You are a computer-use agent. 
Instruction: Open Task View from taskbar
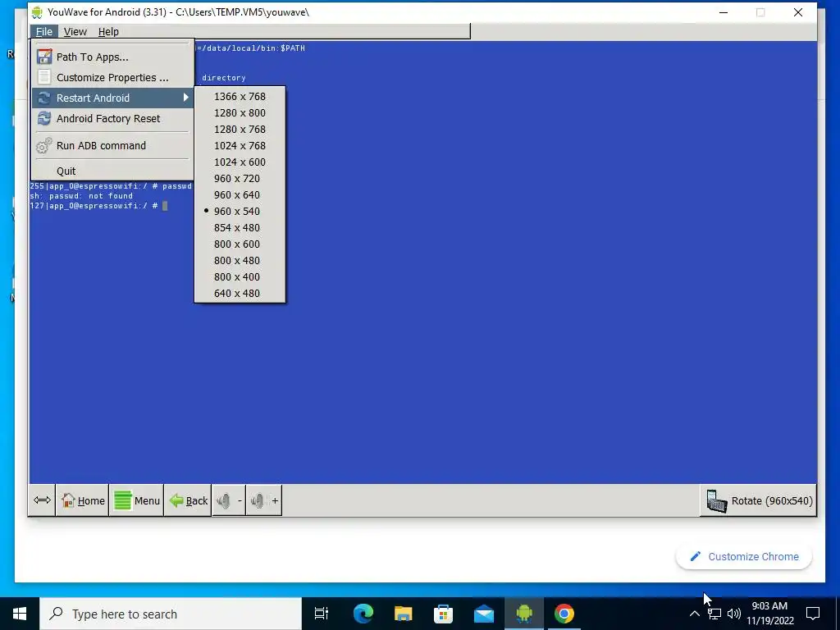point(322,614)
